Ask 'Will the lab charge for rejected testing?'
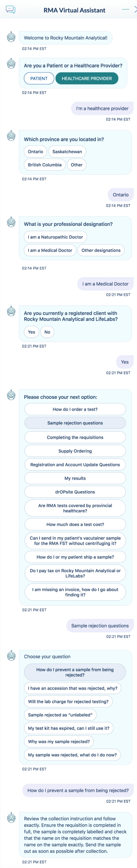Viewport: 137px width, 868px height. click(68, 702)
